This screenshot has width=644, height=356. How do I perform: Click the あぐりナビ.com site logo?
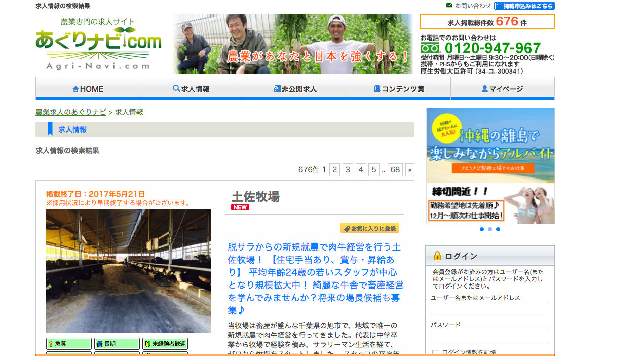[98, 44]
